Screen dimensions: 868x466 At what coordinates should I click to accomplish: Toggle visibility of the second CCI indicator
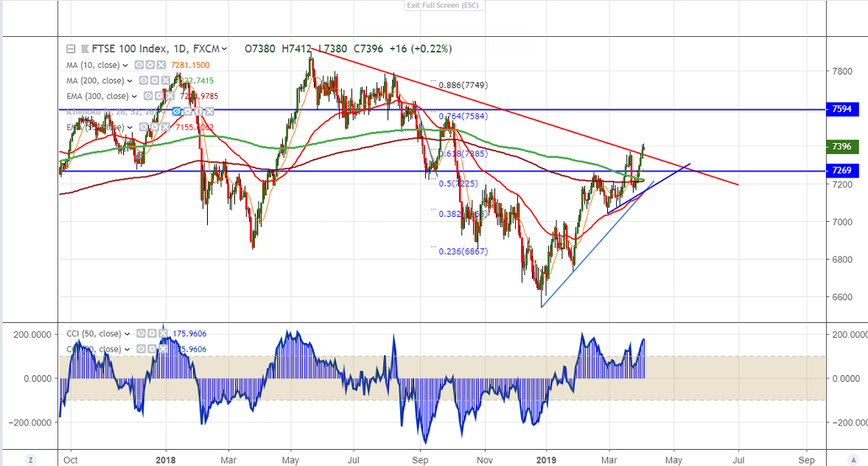[x=141, y=349]
